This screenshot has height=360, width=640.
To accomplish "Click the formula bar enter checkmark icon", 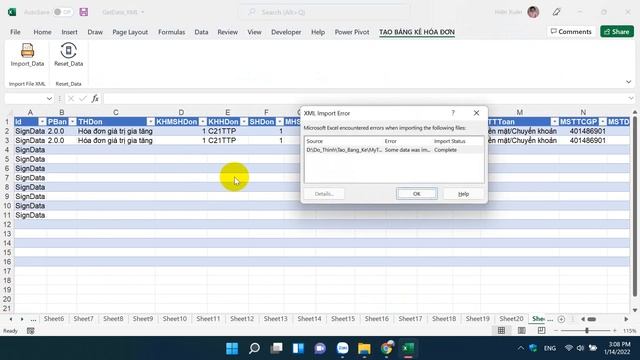I will pos(83,98).
